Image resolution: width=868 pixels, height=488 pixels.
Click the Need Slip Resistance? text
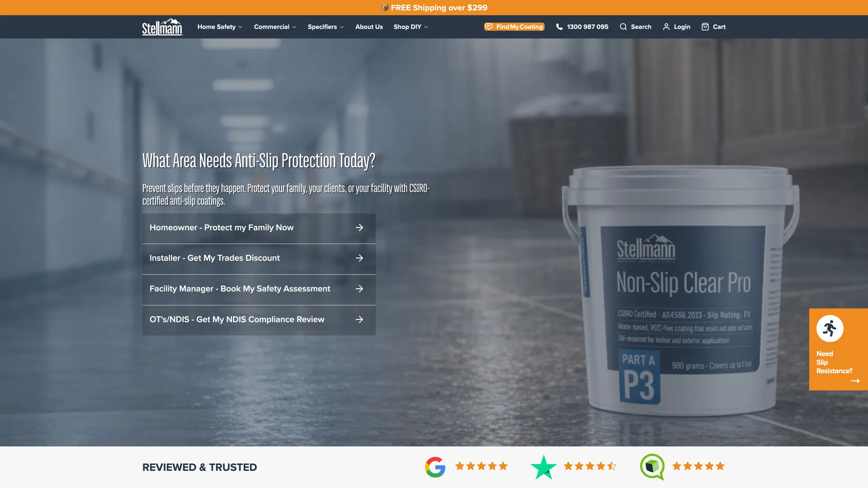click(834, 362)
